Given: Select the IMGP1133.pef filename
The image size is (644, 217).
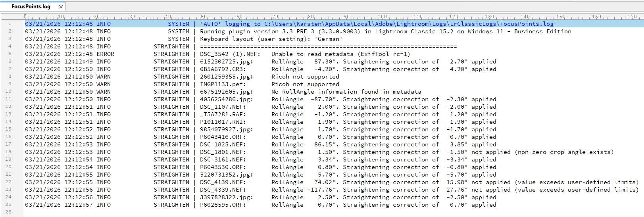Looking at the screenshot, I should pyautogui.click(x=223, y=84).
